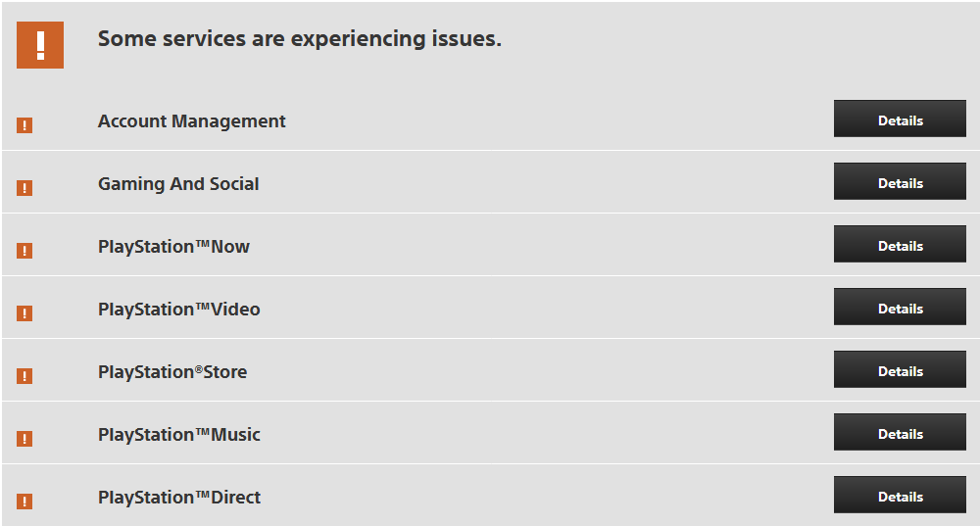Screen dimensions: 980x526
Task: Select the Gaming And Social label
Action: pyautogui.click(x=178, y=184)
